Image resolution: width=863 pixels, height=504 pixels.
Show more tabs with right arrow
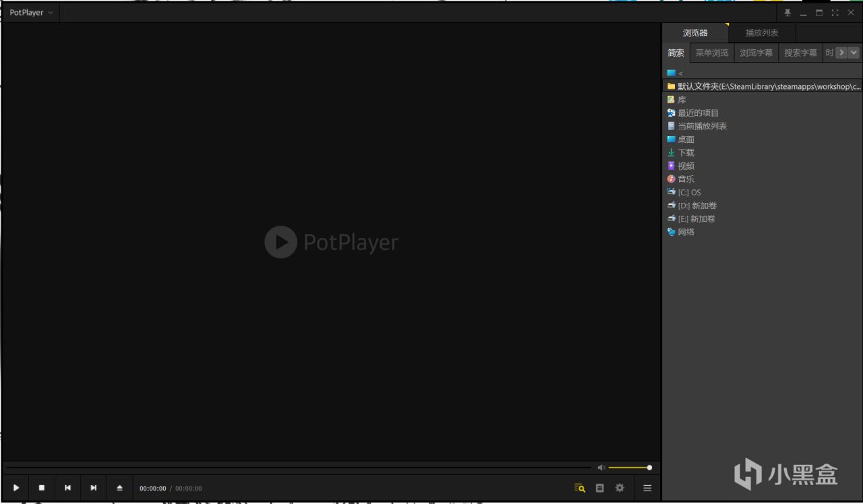tap(841, 53)
